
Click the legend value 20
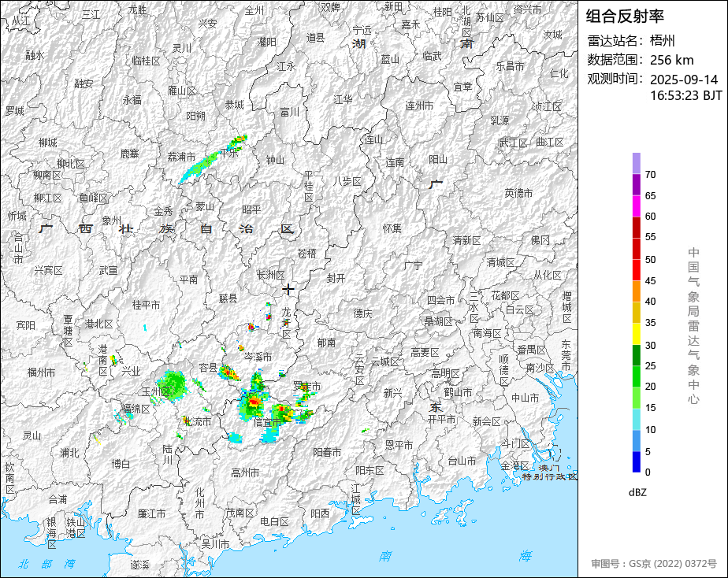(x=650, y=387)
